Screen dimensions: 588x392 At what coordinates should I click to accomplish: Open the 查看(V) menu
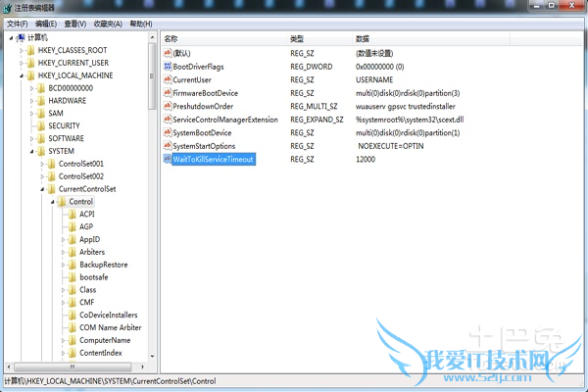75,24
